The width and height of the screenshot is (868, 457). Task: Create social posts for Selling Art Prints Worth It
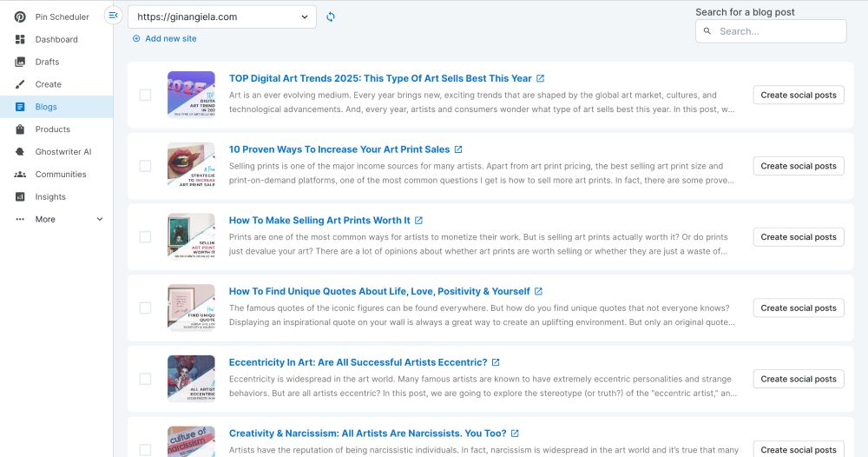tap(799, 236)
